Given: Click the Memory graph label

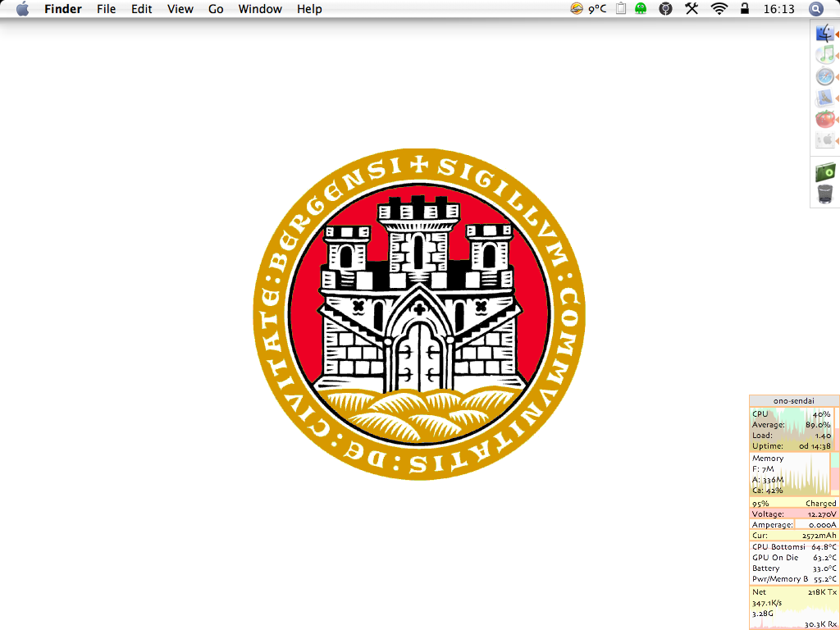Looking at the screenshot, I should pyautogui.click(x=768, y=459).
